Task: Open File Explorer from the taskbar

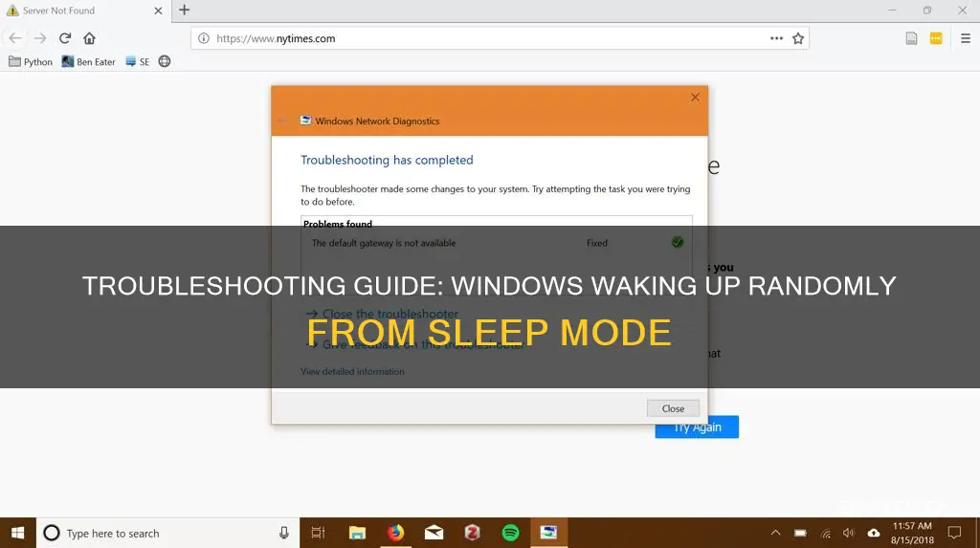Action: (357, 533)
